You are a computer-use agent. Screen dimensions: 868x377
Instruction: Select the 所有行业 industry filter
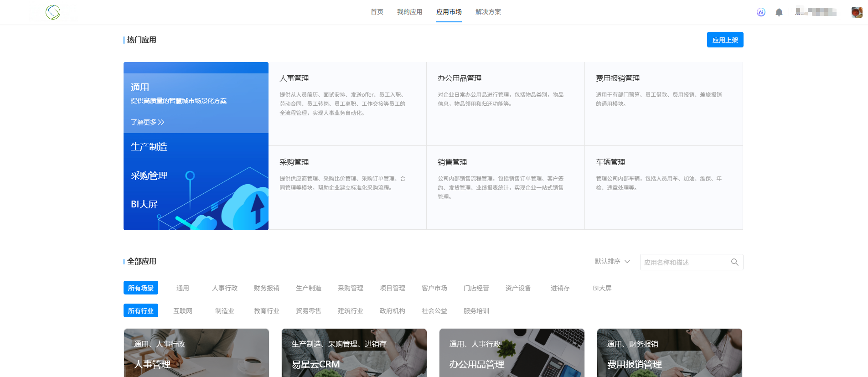point(141,310)
